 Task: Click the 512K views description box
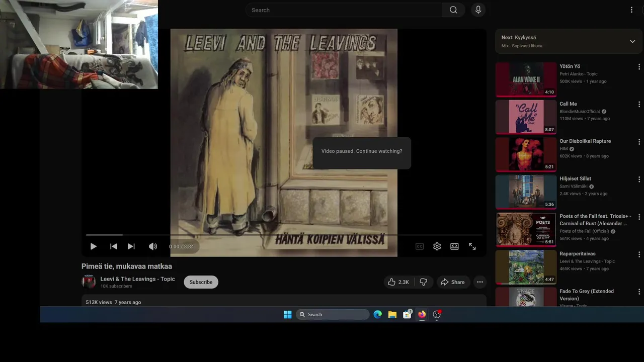284,301
